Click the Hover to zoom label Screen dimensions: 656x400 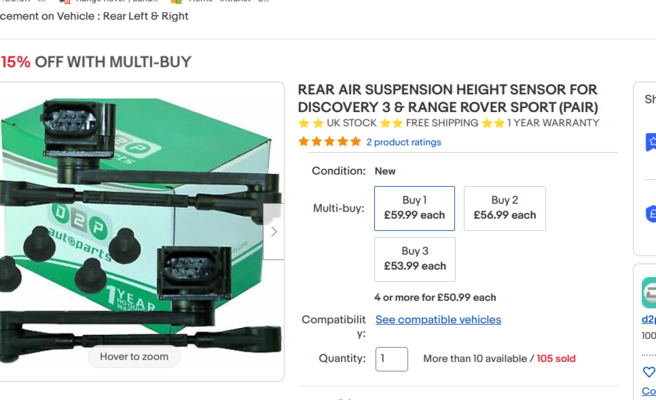tap(134, 356)
